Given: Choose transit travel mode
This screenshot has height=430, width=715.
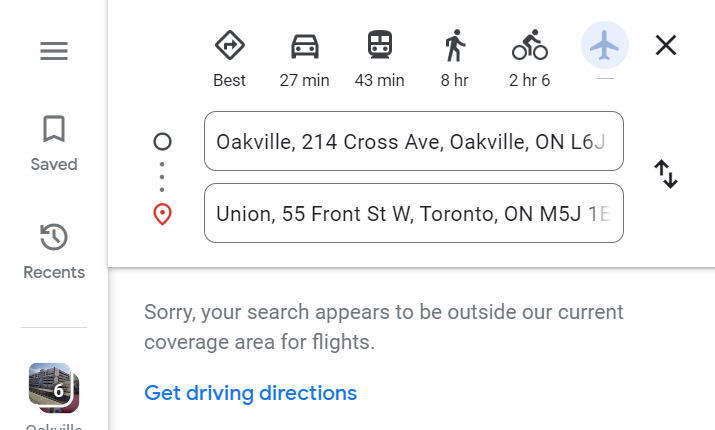Looking at the screenshot, I should click(x=379, y=45).
